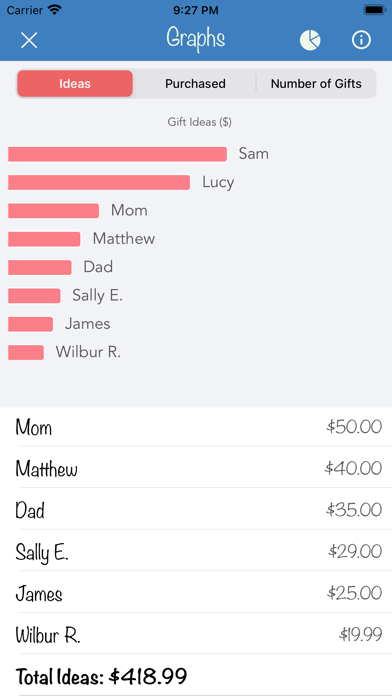Open the Dad row showing $35.00
The height and width of the screenshot is (696, 392).
(x=196, y=510)
